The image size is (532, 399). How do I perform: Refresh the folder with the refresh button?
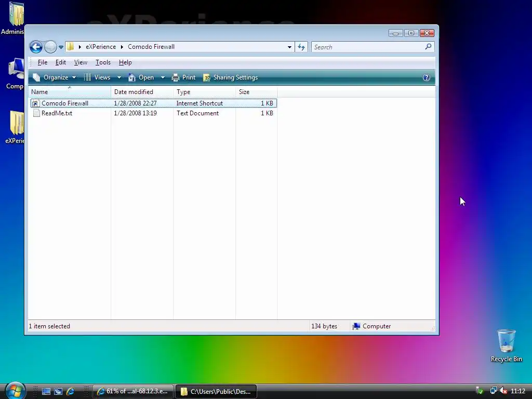pos(301,47)
